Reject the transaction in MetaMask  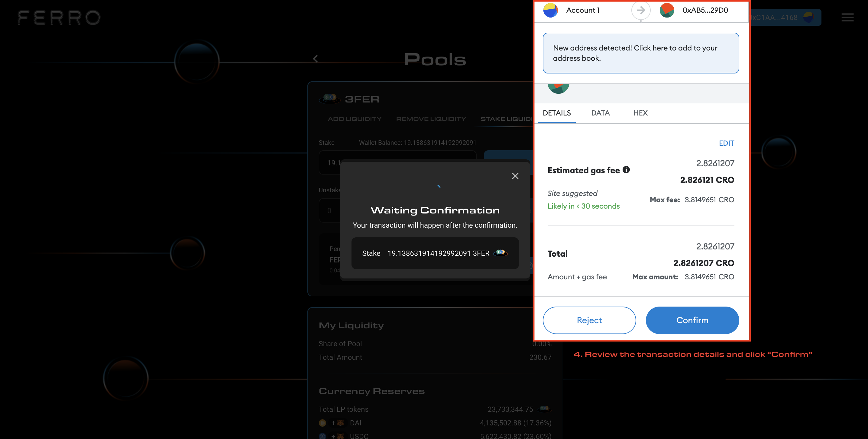point(589,320)
